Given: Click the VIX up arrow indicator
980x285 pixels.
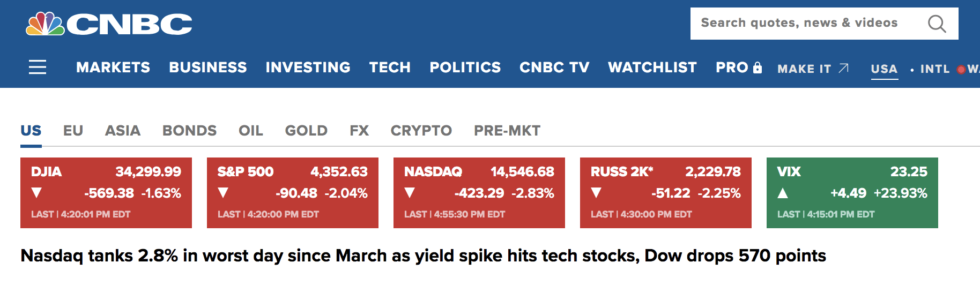Looking at the screenshot, I should [x=783, y=193].
